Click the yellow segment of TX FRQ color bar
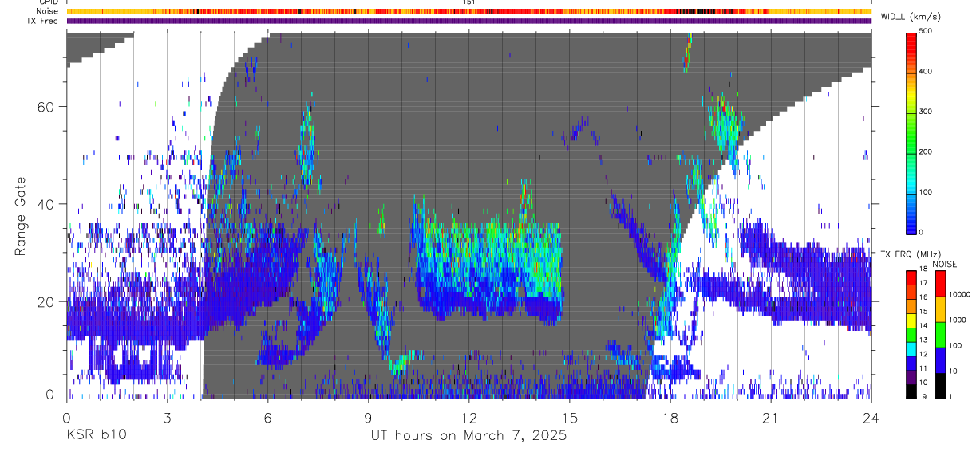 point(911,320)
